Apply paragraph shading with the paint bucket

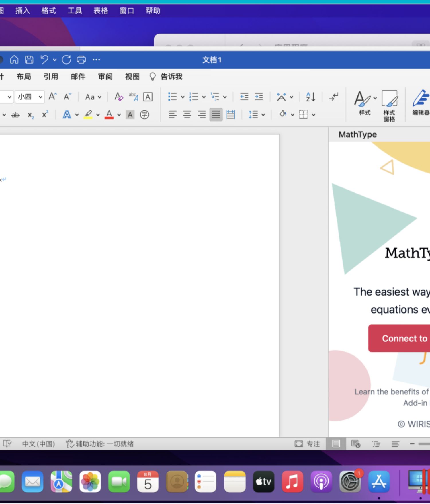pos(283,114)
